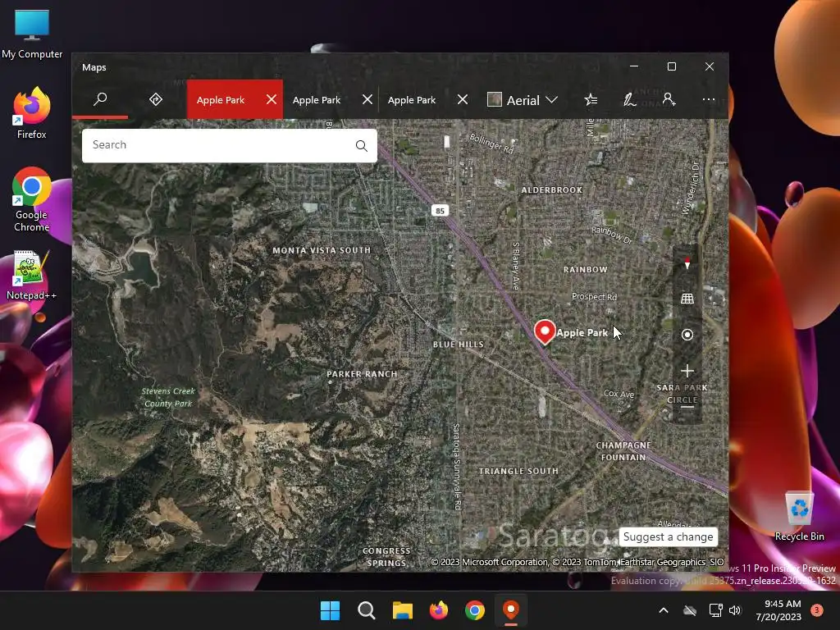The image size is (840, 630).
Task: Launch Chrome from the taskbar
Action: pyautogui.click(x=475, y=610)
